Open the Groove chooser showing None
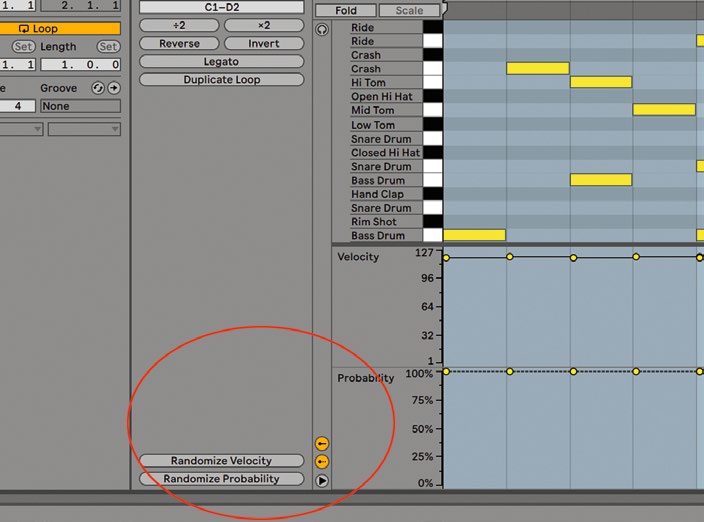This screenshot has width=704, height=522. pos(80,106)
